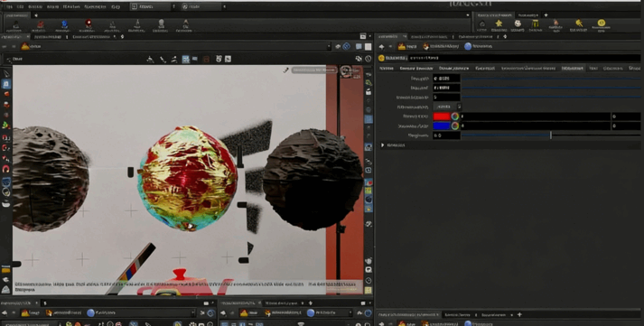Open color wheel picker beside blue swatch
644x326 pixels.
(x=454, y=126)
